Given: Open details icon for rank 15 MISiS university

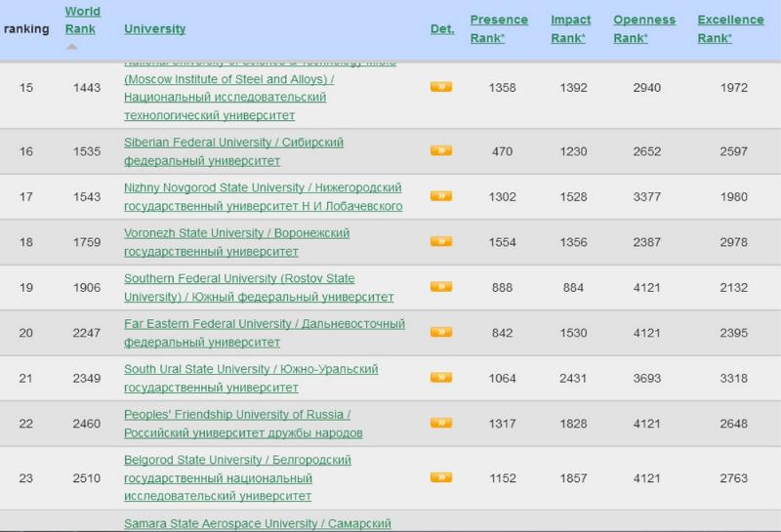Looking at the screenshot, I should tap(441, 87).
